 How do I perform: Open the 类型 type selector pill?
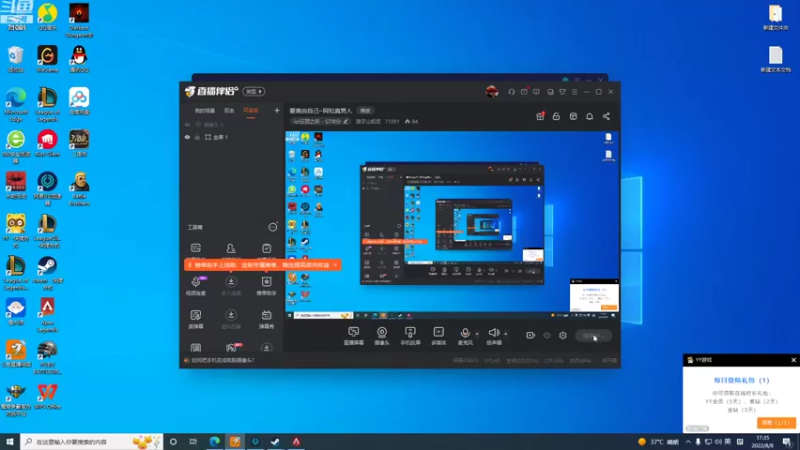254,91
